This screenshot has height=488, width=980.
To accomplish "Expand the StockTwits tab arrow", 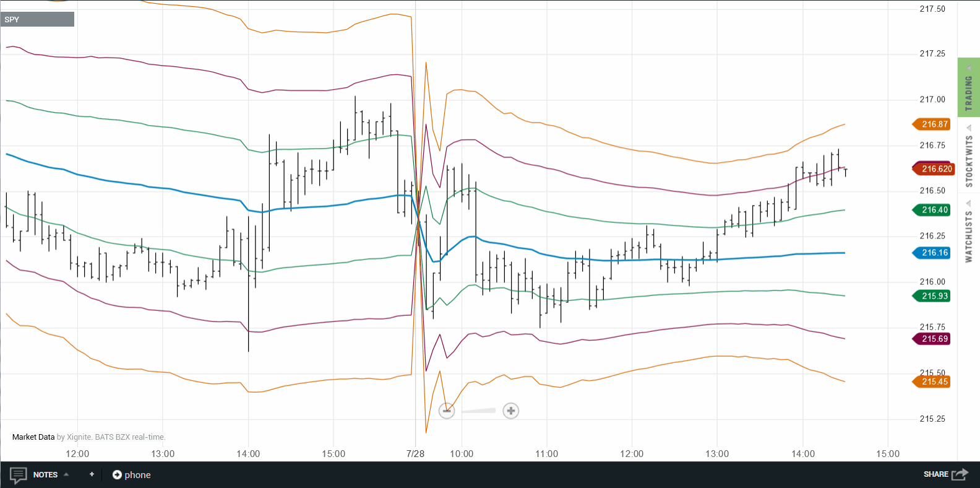I will pos(969,128).
